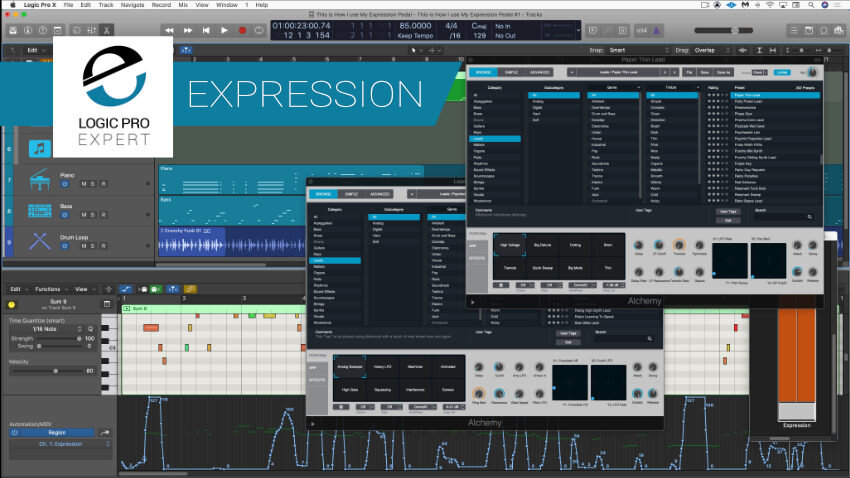Switch to the ADVANCED tab in Alchemy
The image size is (850, 478).
point(540,72)
